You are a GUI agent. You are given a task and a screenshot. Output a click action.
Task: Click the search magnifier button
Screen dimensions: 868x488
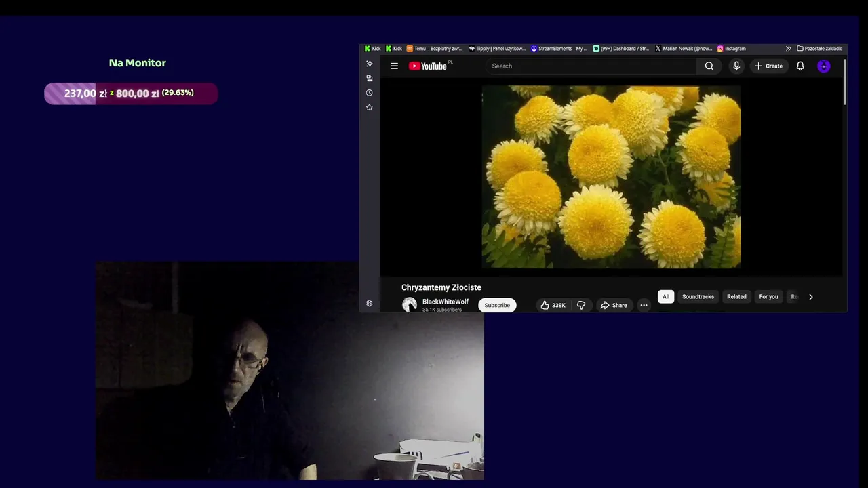click(x=709, y=66)
